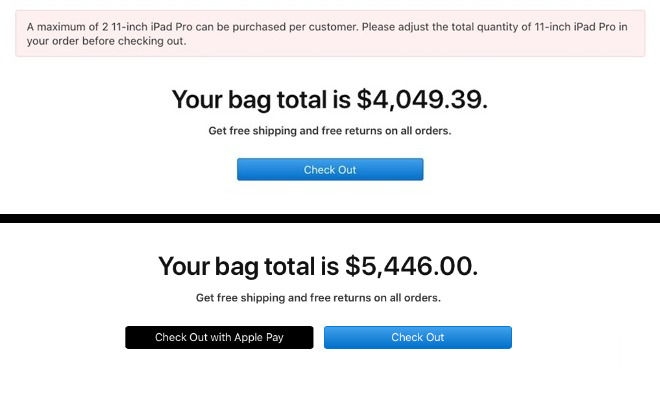Click 'your order before checking out' text
This screenshot has height=393, width=660.
click(106, 41)
